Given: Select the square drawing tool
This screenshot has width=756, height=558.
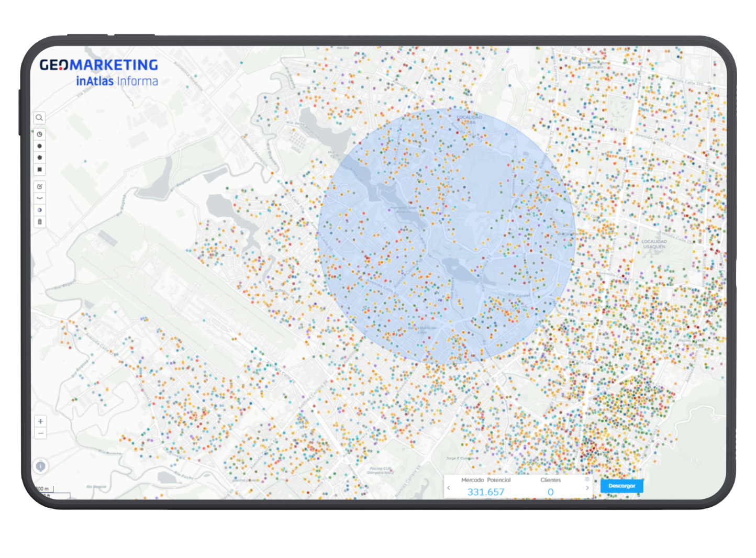Looking at the screenshot, I should tap(39, 170).
